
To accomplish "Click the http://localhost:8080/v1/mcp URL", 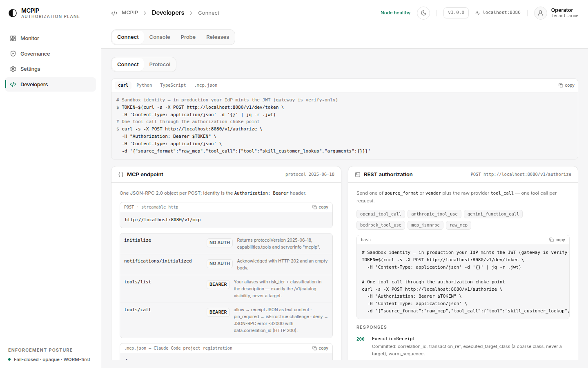I will click(163, 220).
